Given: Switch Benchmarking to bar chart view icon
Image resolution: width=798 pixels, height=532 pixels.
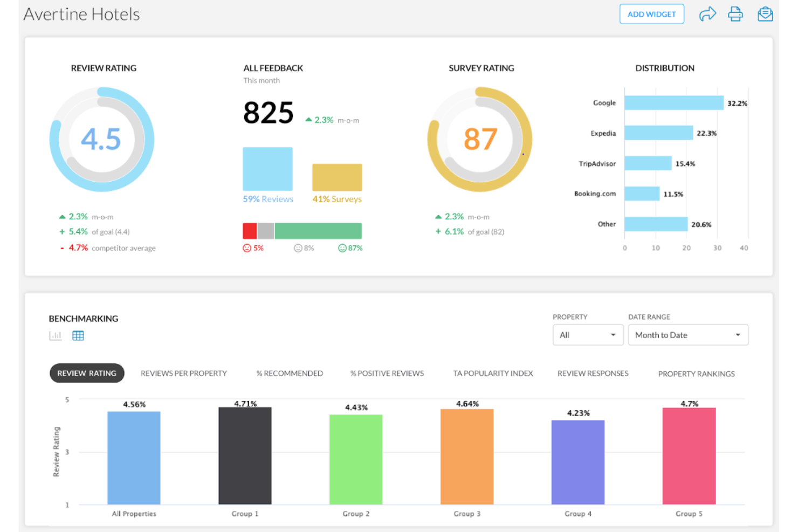Looking at the screenshot, I should [x=56, y=335].
